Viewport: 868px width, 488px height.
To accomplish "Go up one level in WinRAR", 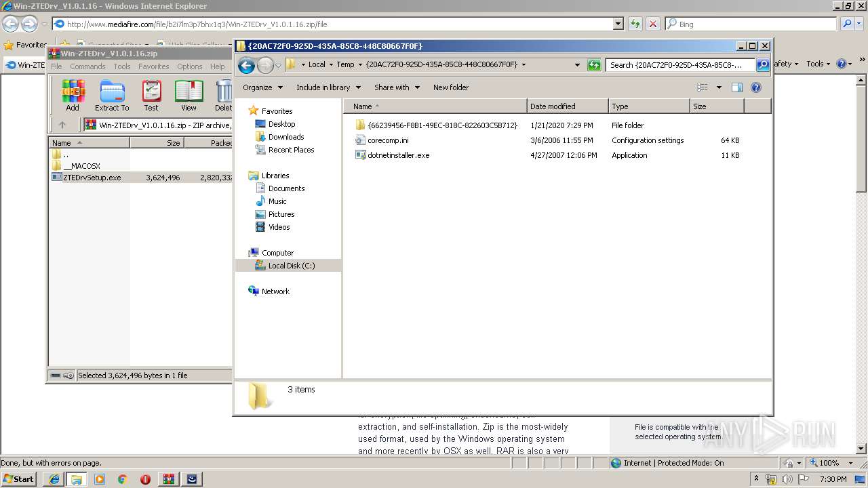I will click(62, 125).
